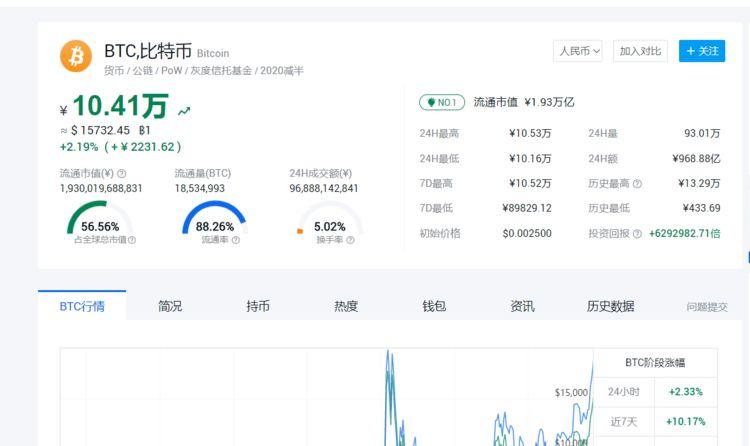The width and height of the screenshot is (750, 446).
Task: Click the +2.19% change text
Action: [79, 147]
